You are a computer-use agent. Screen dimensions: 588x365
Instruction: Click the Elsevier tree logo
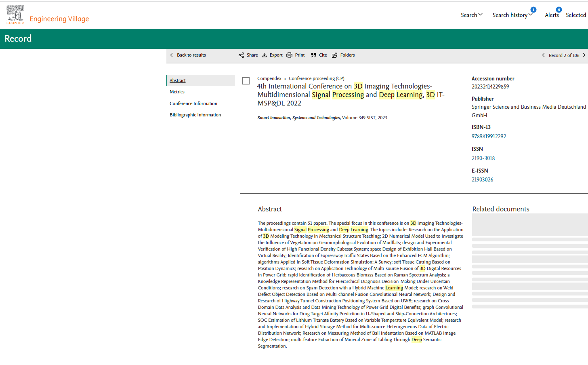pos(15,15)
